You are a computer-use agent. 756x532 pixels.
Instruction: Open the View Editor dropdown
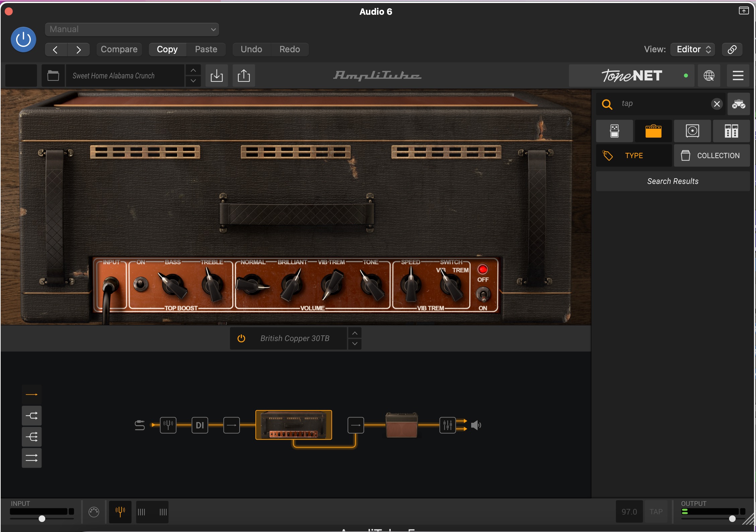(693, 49)
